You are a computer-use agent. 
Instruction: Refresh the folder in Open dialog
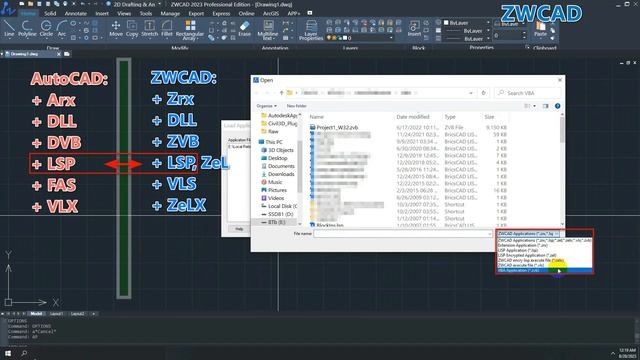[x=483, y=93]
